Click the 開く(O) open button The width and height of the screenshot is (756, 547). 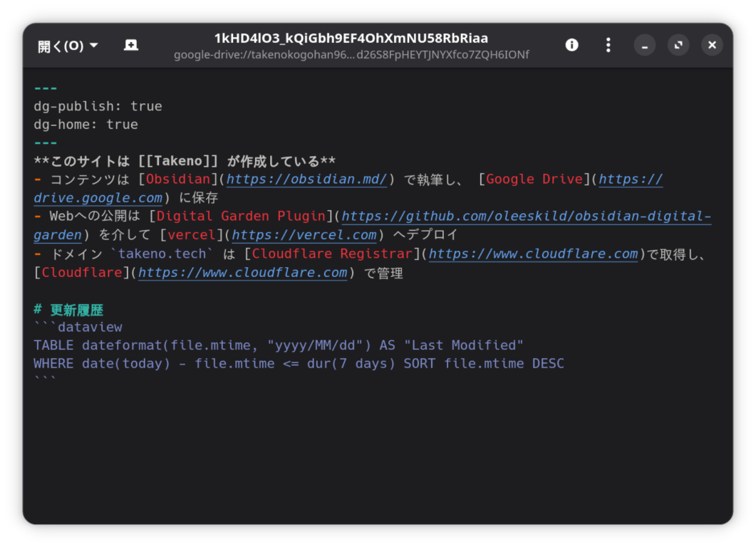coord(61,45)
